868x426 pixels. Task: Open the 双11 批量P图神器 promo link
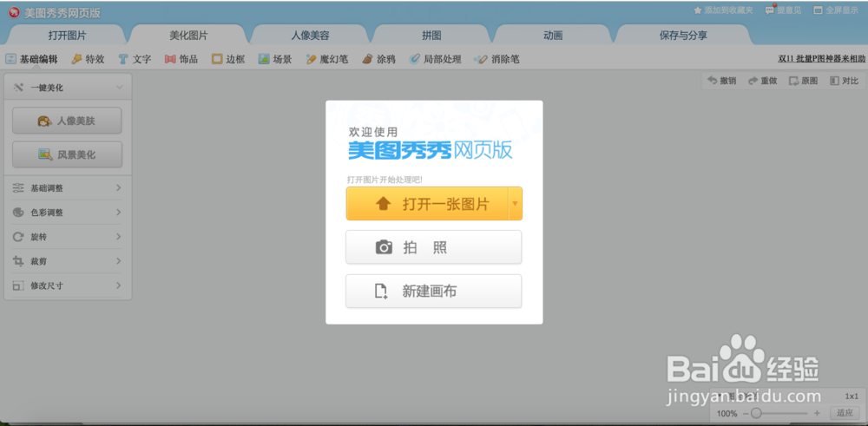click(x=821, y=59)
